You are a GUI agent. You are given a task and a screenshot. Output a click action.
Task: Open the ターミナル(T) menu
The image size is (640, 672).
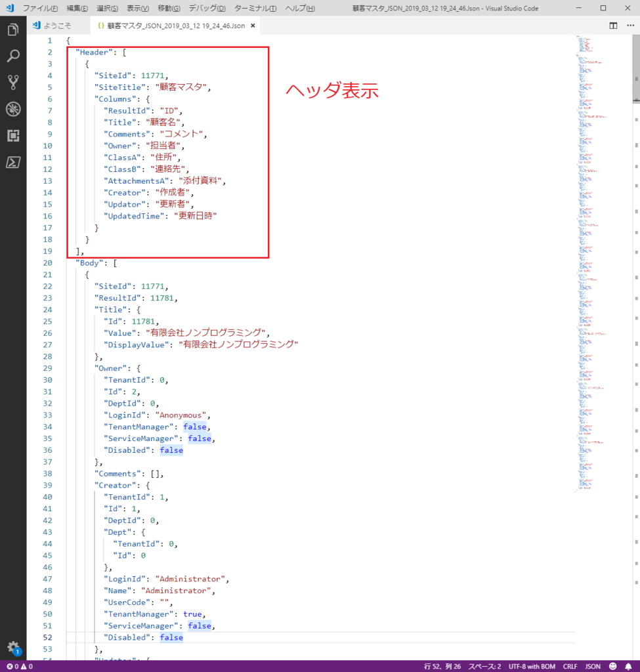point(255,8)
